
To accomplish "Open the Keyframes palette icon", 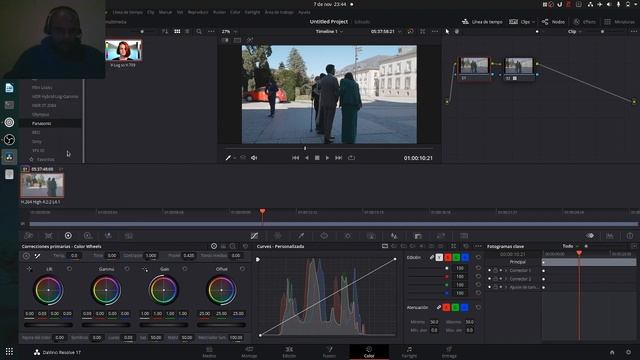I will [590, 236].
